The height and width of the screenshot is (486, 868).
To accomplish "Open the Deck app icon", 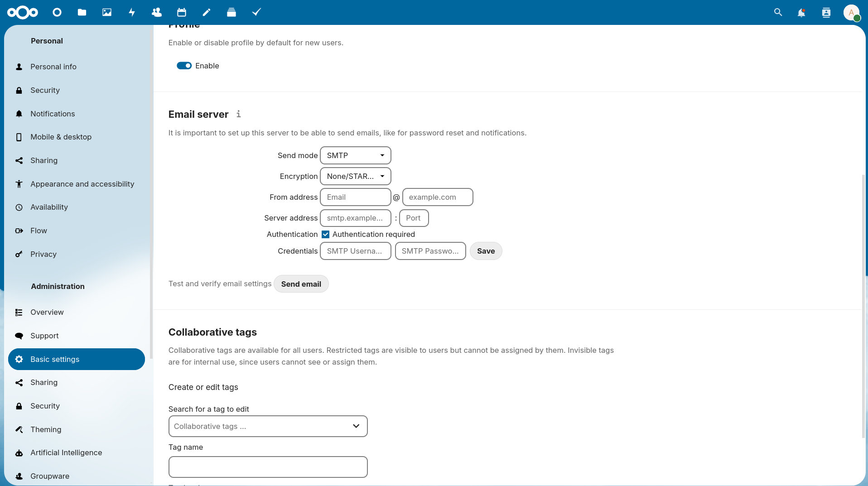I will click(231, 12).
